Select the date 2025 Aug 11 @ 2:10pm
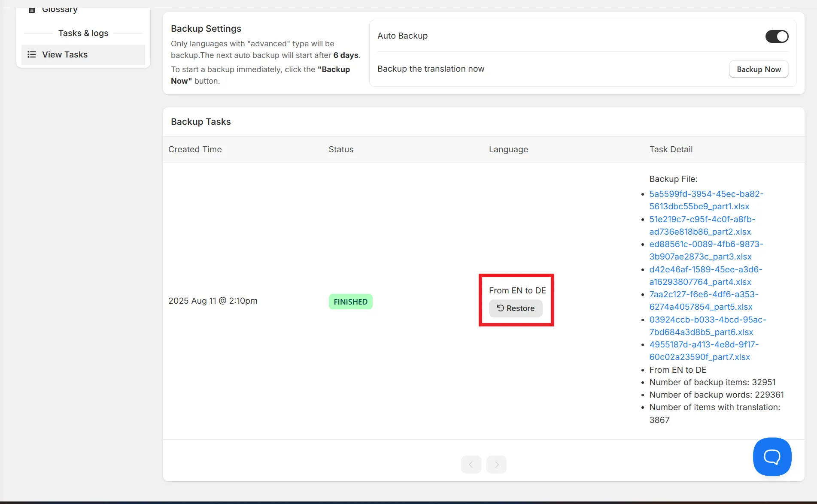Image resolution: width=817 pixels, height=504 pixels. coord(213,301)
